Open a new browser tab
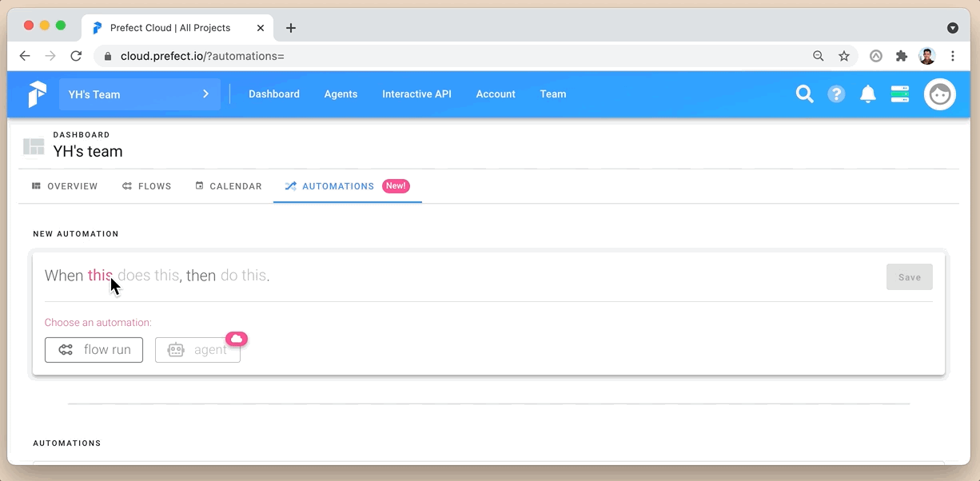This screenshot has width=980, height=481. 291,28
